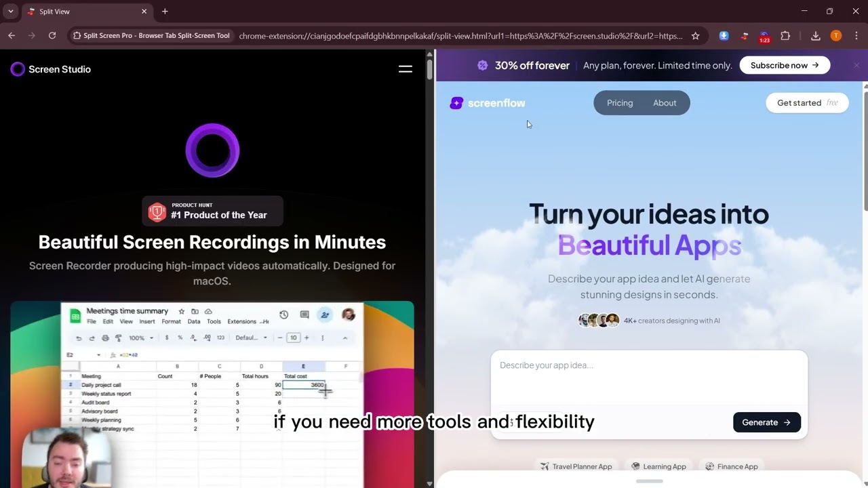Click the creator avatars group

[599, 321]
